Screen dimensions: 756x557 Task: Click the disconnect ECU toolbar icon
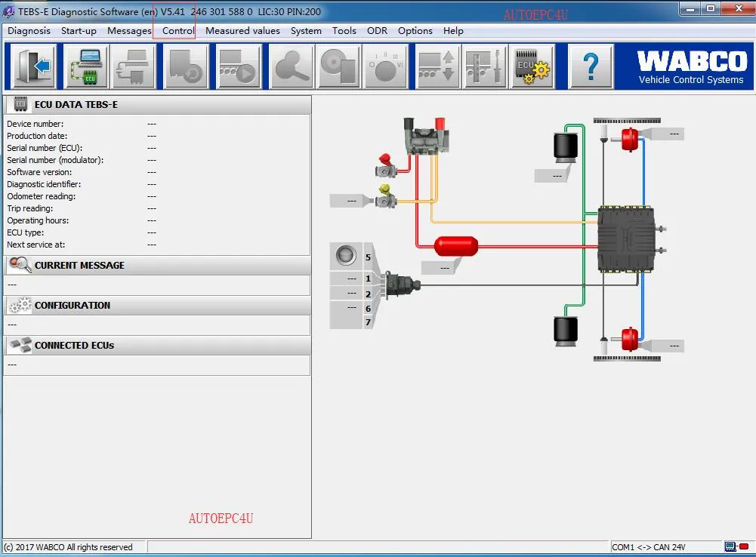point(134,66)
